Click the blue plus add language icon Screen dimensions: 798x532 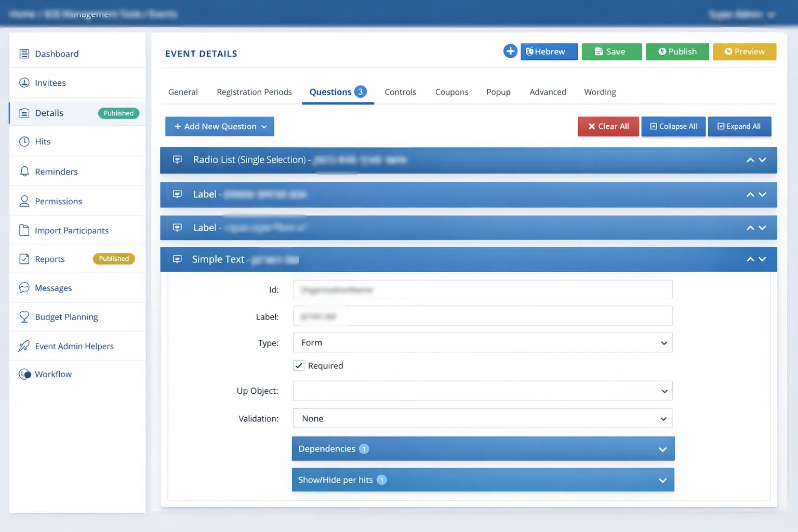tap(510, 51)
